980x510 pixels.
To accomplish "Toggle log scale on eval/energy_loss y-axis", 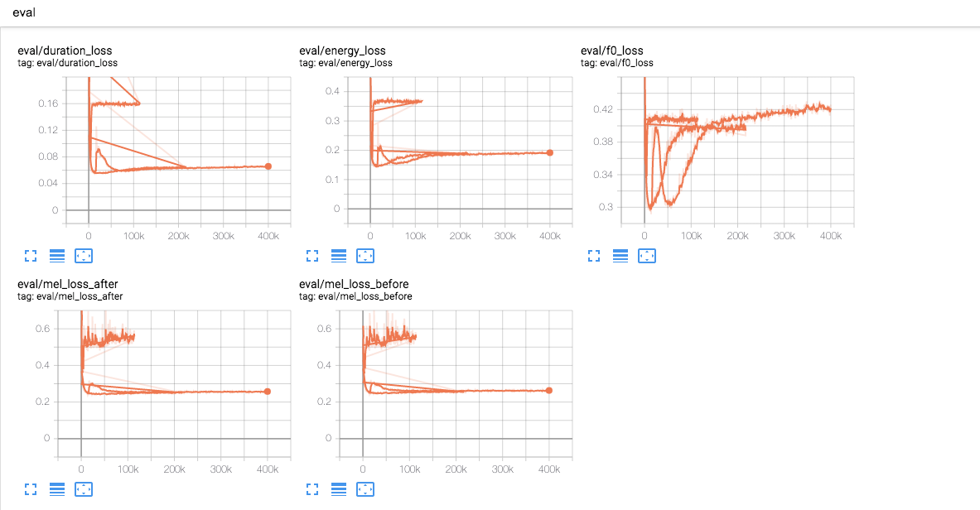I will (339, 256).
